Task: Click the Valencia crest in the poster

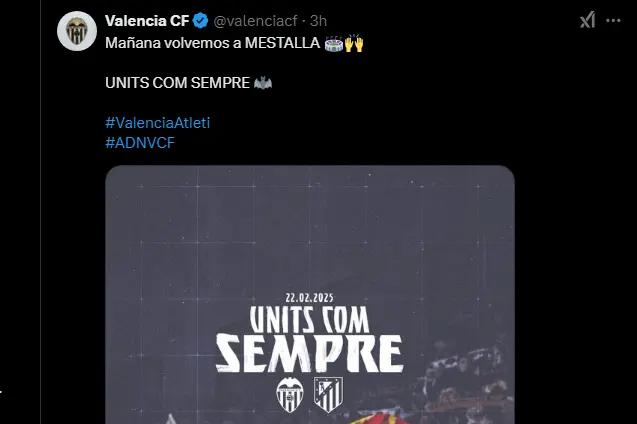Action: coord(290,395)
